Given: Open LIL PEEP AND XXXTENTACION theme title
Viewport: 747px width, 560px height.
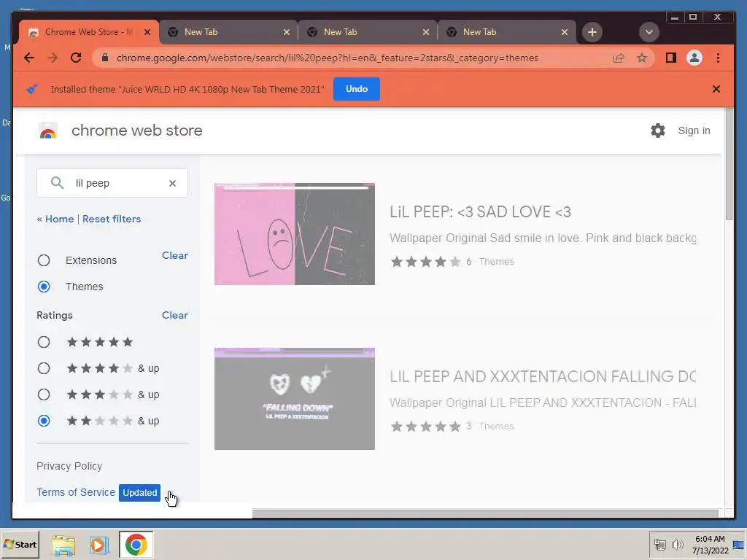Looking at the screenshot, I should pyautogui.click(x=543, y=377).
